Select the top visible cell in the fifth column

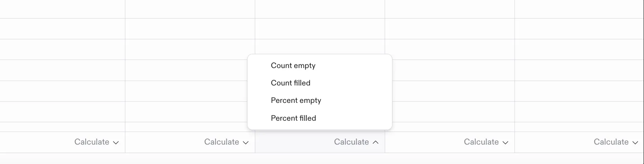tap(579, 9)
